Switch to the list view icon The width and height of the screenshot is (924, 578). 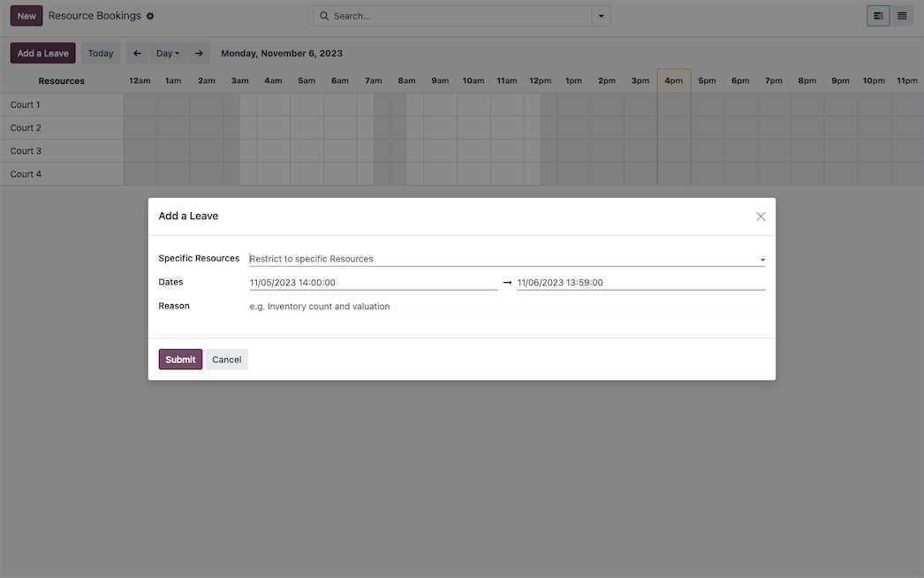[x=902, y=16]
